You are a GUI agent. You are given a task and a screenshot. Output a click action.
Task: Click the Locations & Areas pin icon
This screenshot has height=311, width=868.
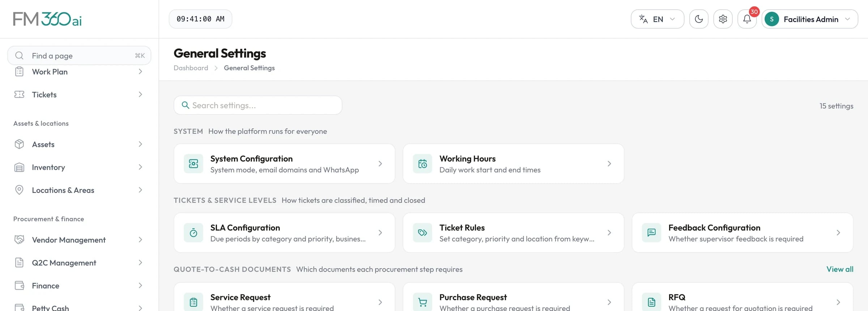click(19, 190)
